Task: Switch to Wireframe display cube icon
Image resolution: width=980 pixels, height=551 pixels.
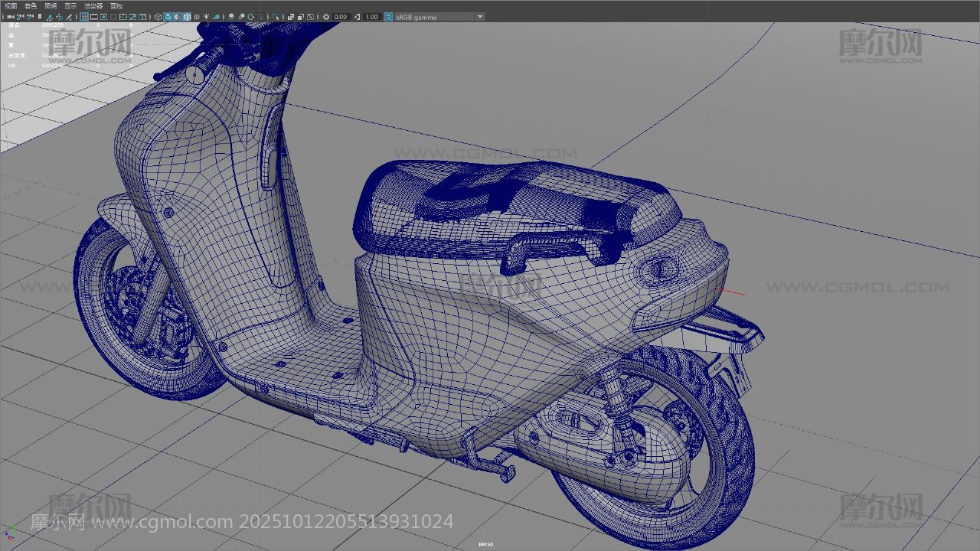Action: coord(158,17)
